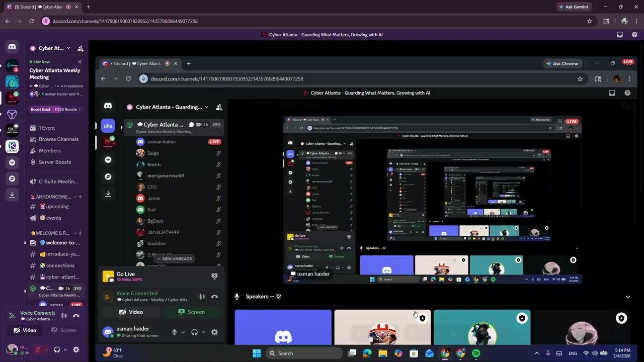Reload the page in the outer Chrome toolbar
This screenshot has width=644, height=362.
(x=31, y=21)
